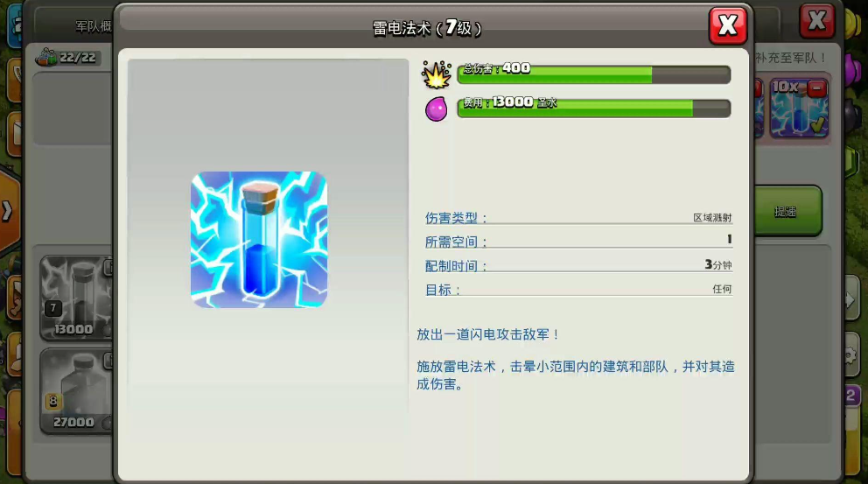The image size is (868, 484).
Task: Close the Lightning Spell info dialog
Action: (727, 25)
